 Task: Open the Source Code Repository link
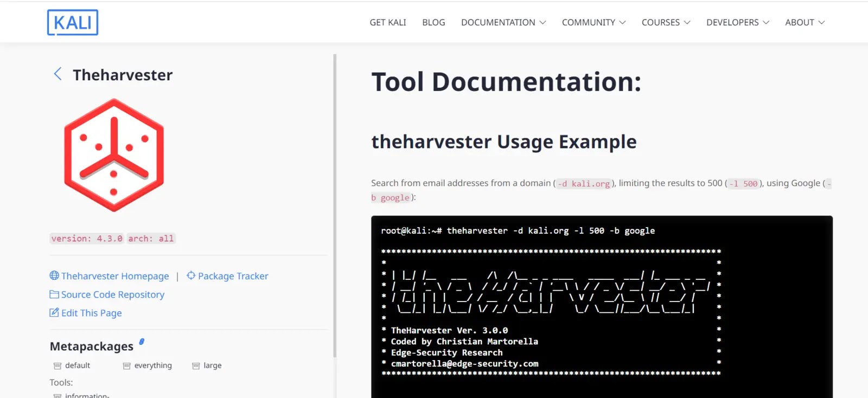click(113, 294)
